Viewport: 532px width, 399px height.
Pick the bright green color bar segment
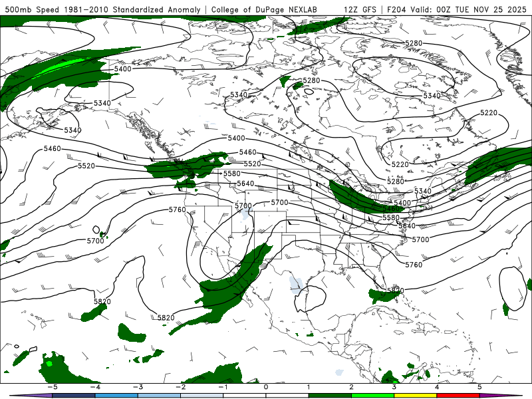[373, 396]
